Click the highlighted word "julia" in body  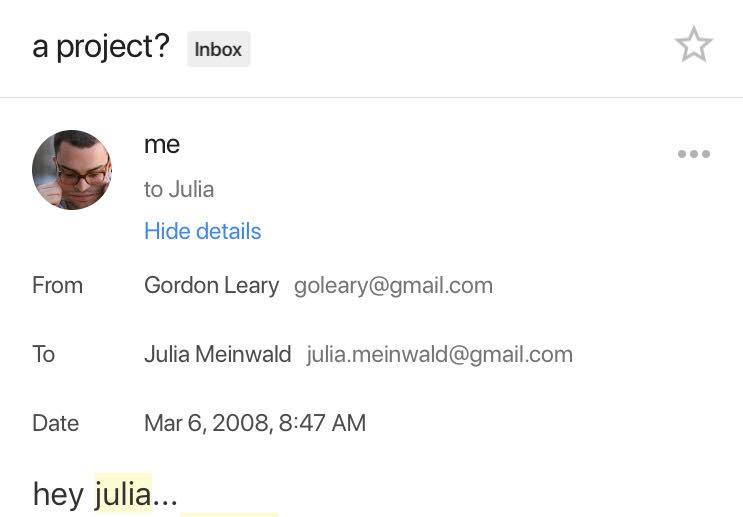click(x=123, y=493)
